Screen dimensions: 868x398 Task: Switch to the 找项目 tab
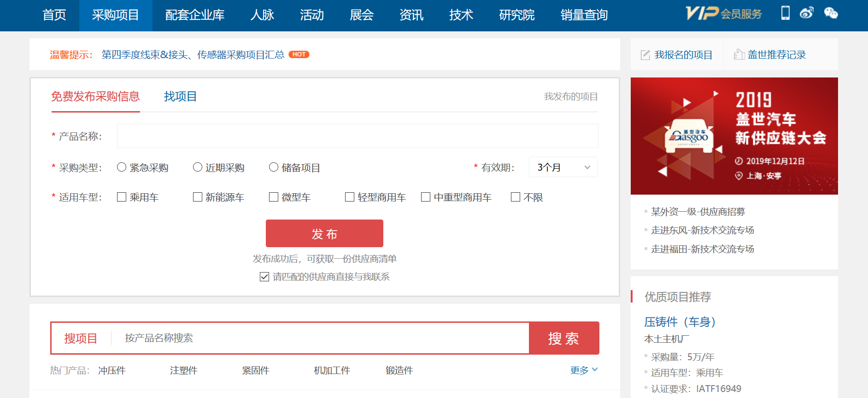pos(180,96)
